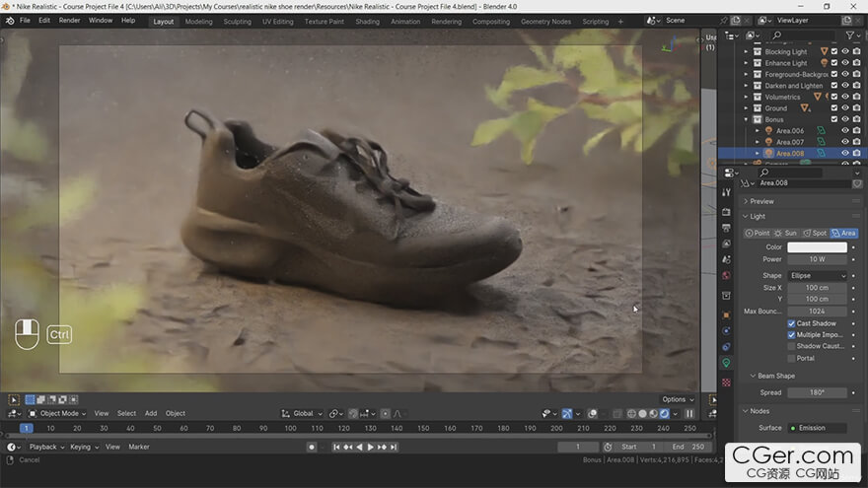The height and width of the screenshot is (488, 868).
Task: Click the Spread value slider 180°
Action: click(x=817, y=392)
